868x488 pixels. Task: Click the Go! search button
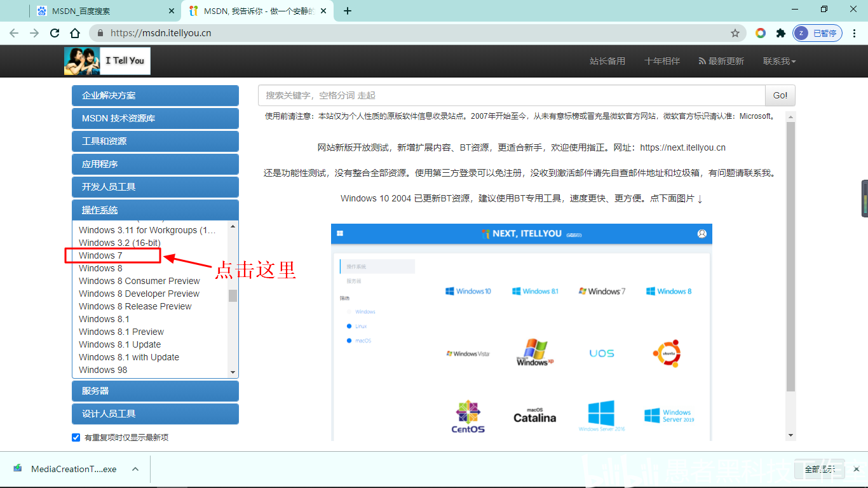[x=780, y=95]
